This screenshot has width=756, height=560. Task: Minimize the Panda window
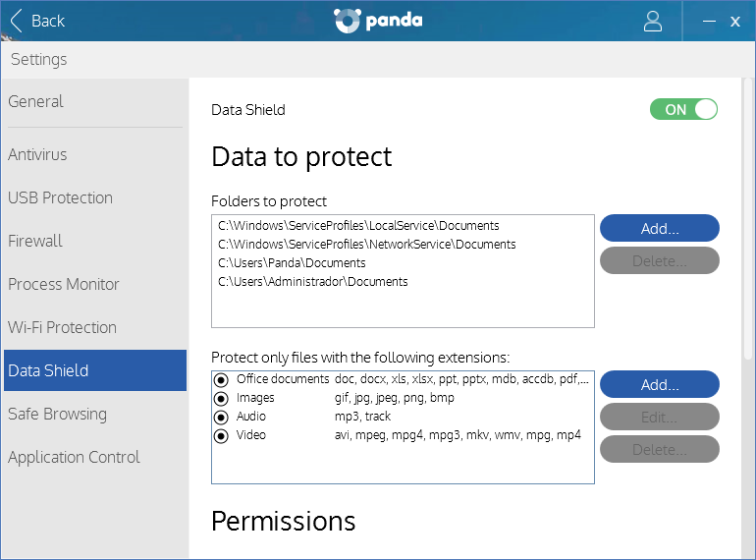point(709,22)
